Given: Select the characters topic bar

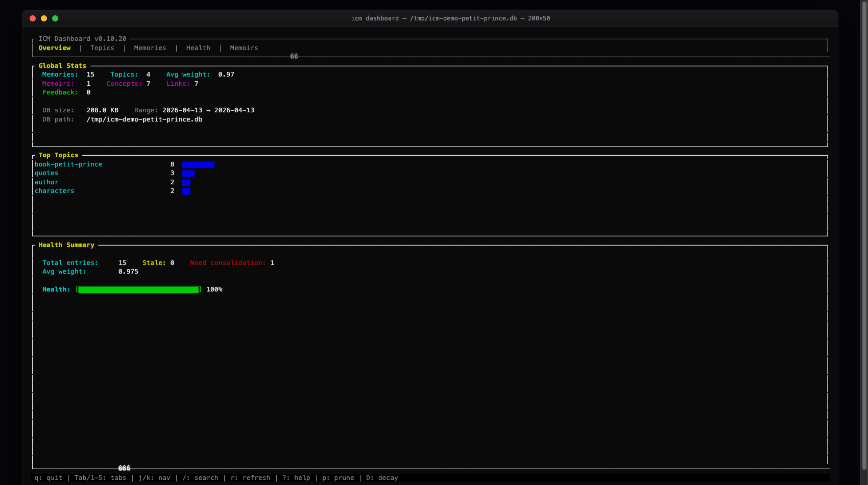Looking at the screenshot, I should pos(186,191).
